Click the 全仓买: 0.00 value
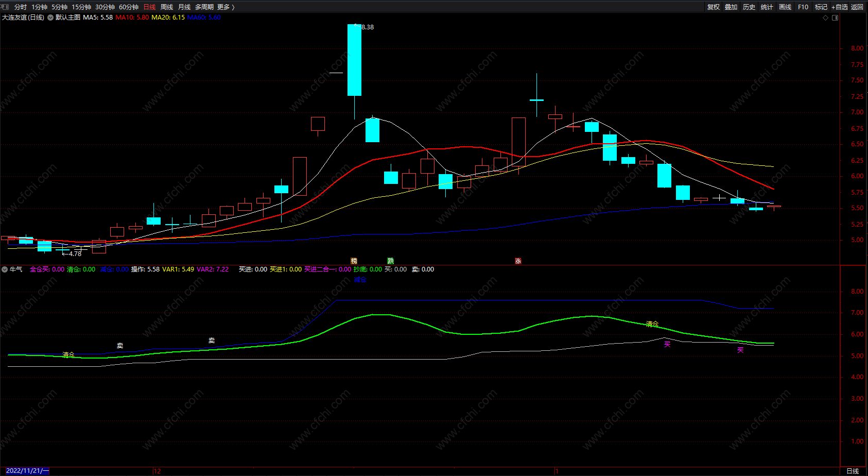Viewport: 868px width, 476px height. click(x=47, y=269)
